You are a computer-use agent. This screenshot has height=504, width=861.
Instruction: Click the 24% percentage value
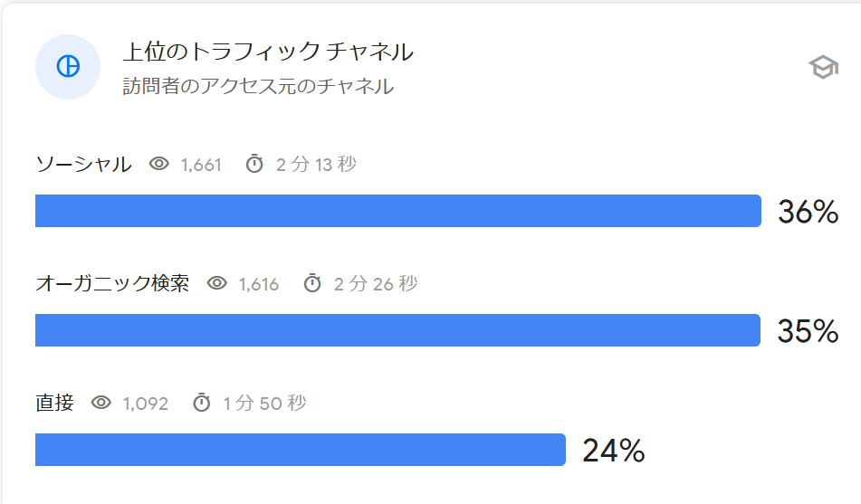(x=613, y=451)
